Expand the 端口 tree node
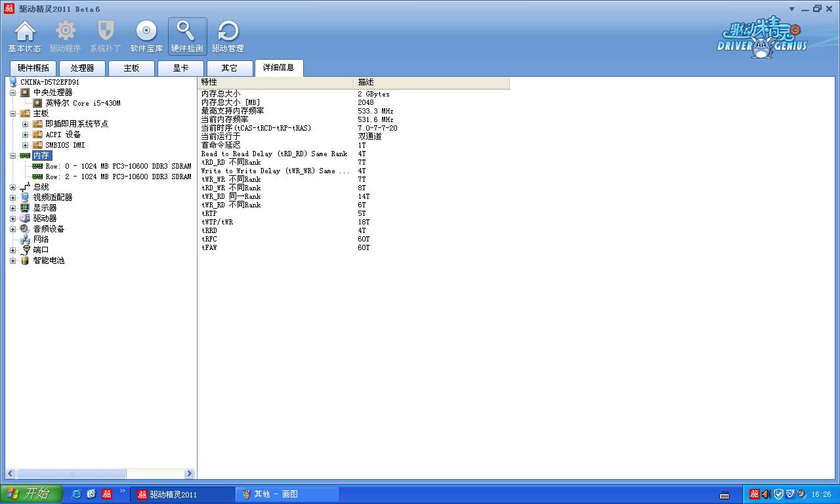The height and width of the screenshot is (504, 840). tap(12, 250)
